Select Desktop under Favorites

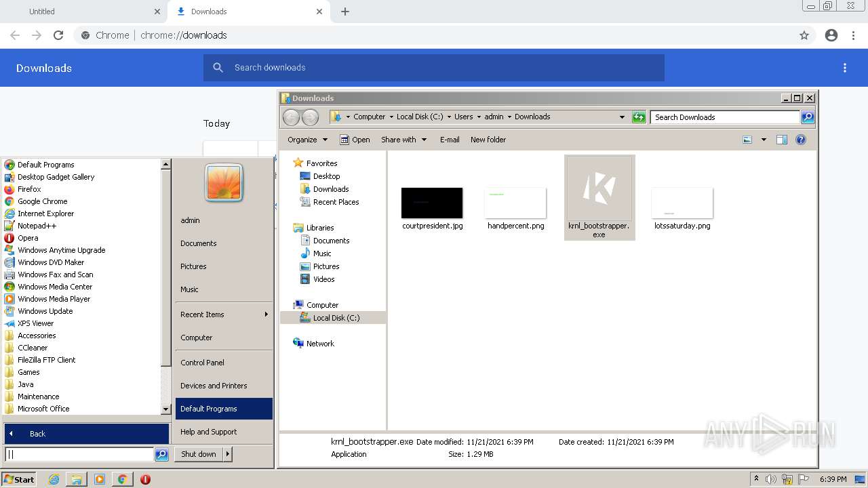(326, 176)
